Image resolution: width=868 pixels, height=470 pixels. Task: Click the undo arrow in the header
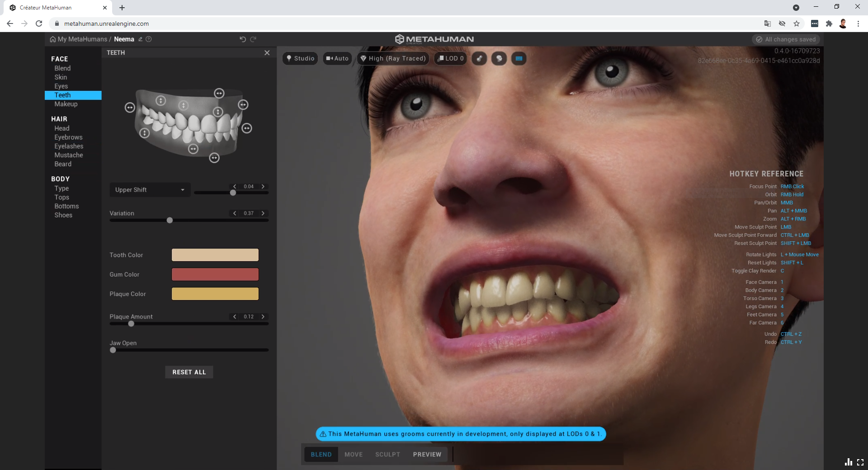click(x=243, y=39)
